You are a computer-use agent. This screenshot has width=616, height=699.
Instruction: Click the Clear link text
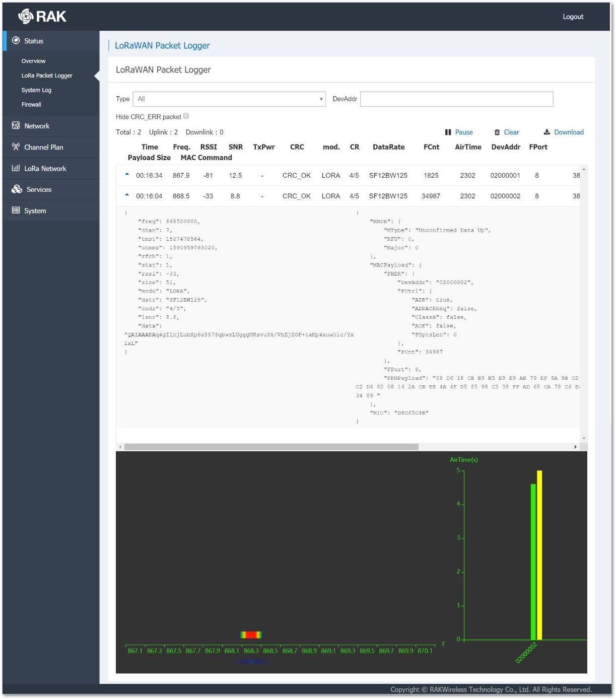click(x=511, y=132)
